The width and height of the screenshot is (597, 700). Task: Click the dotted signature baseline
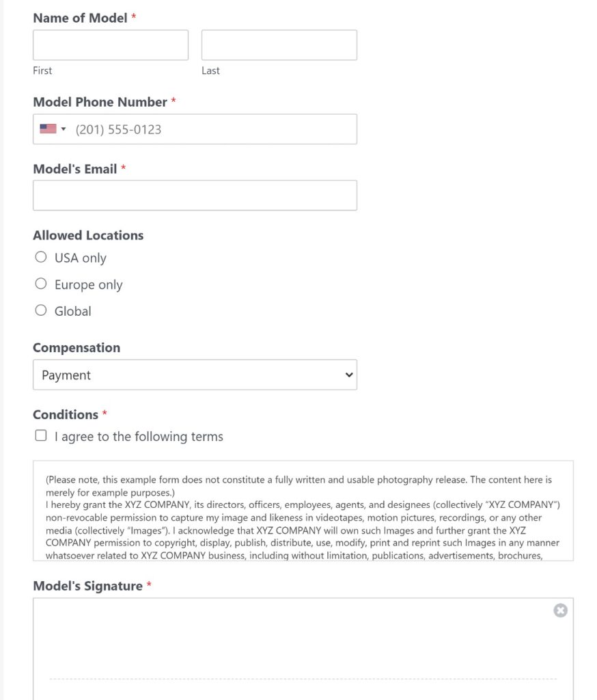click(301, 679)
